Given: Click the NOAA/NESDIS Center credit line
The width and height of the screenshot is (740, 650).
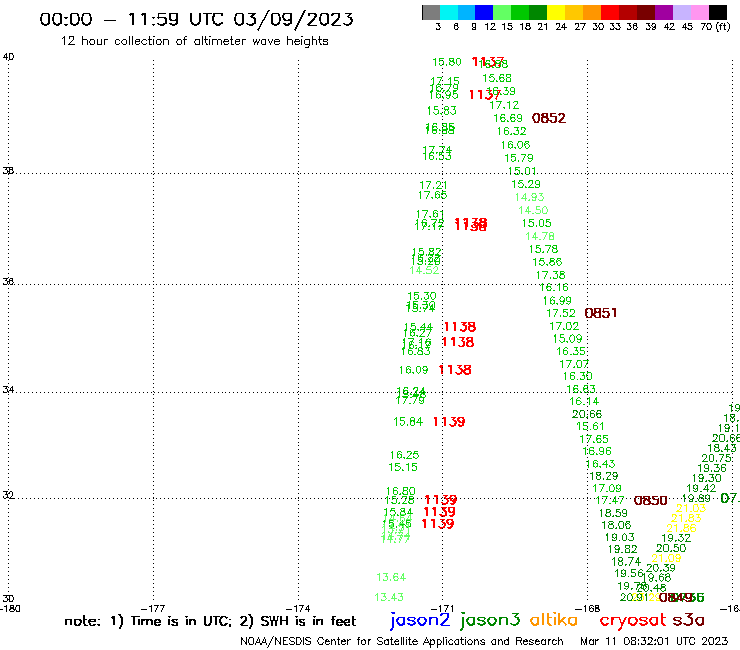Looking at the screenshot, I should click(402, 641).
